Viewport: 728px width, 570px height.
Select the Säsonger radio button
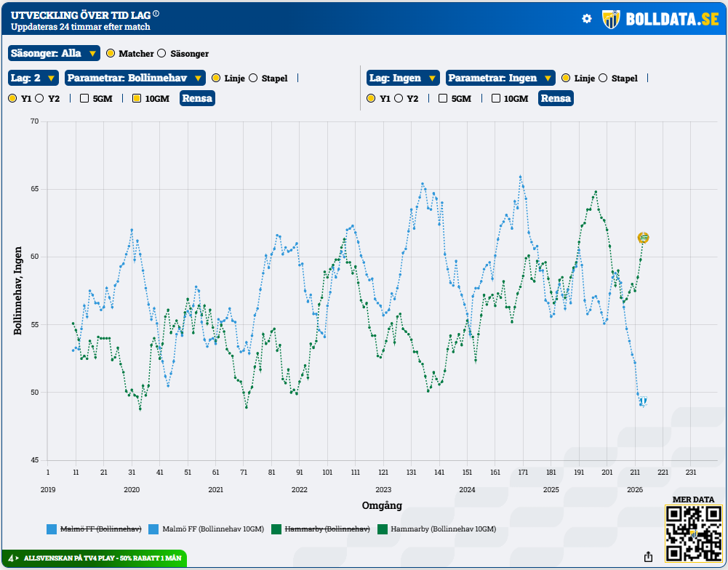[x=161, y=54]
